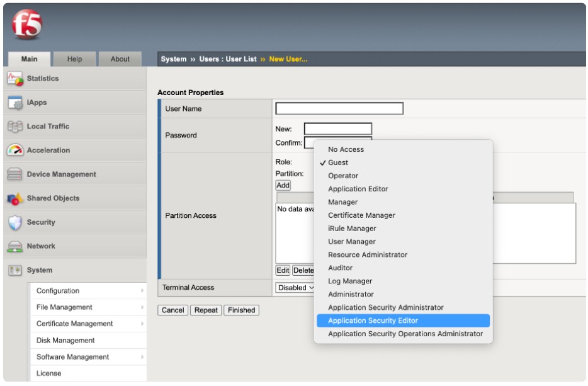Open the About tab
Screen dimensions: 588x386
120,59
